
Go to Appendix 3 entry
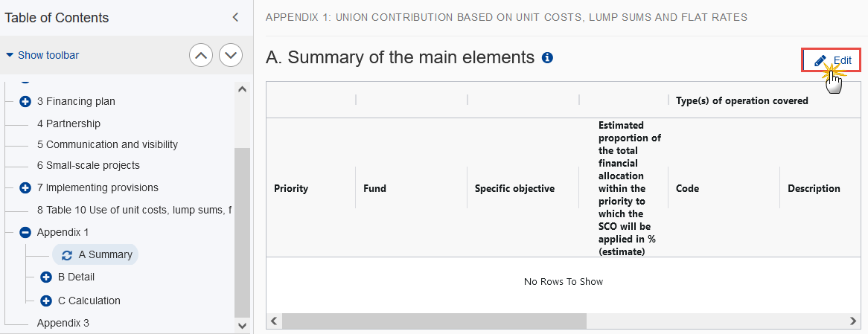click(x=63, y=323)
